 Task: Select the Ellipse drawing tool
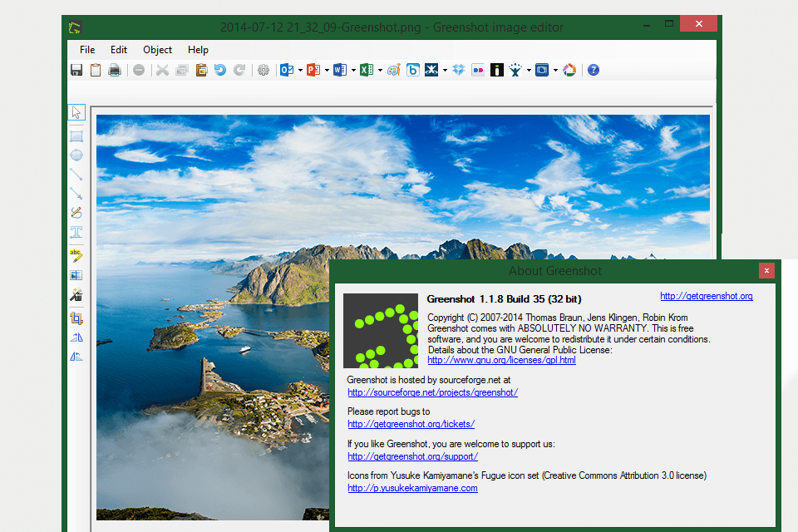click(x=76, y=155)
